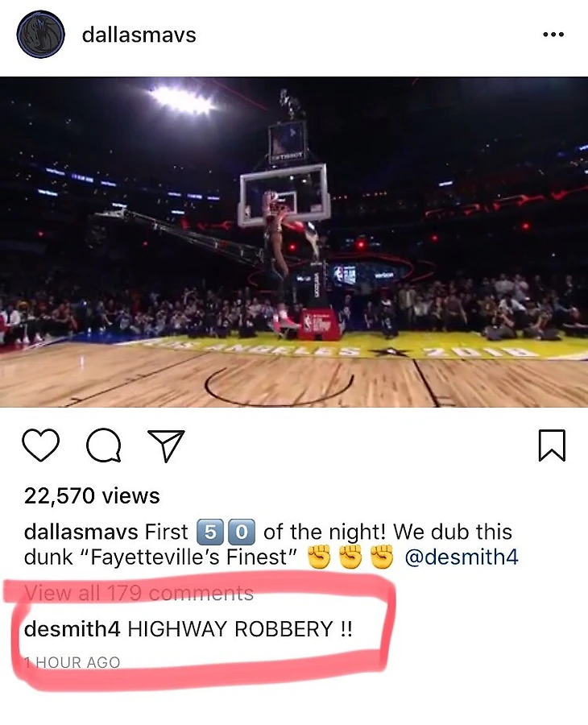Tap the heart like icon
This screenshot has height=725, width=588.
[41, 445]
